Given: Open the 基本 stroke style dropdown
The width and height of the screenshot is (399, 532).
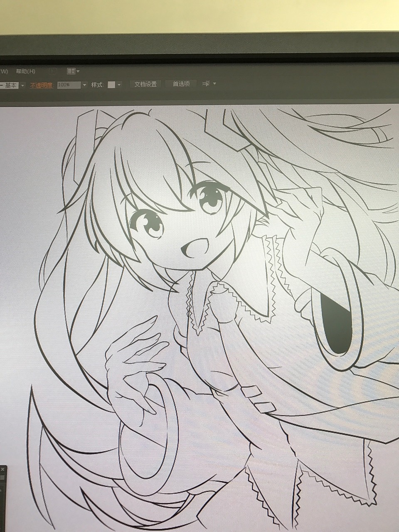Looking at the screenshot, I should pyautogui.click(x=22, y=85).
